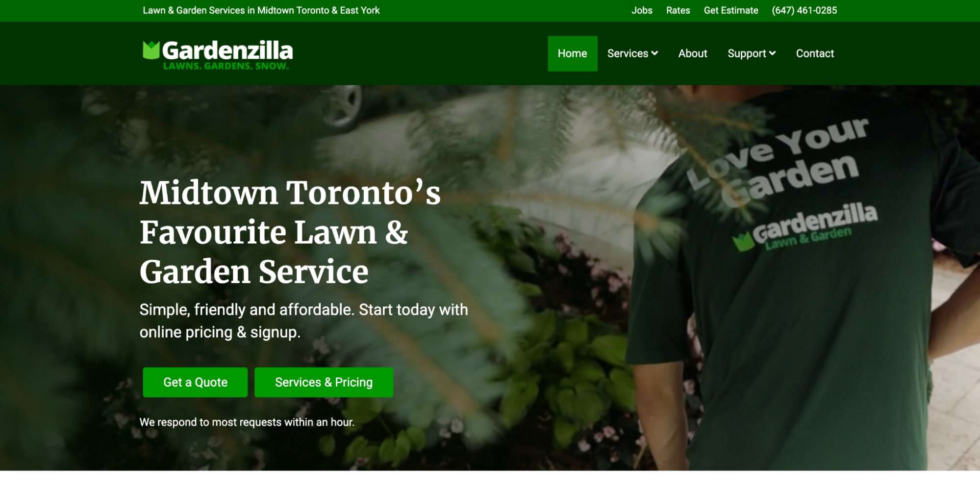Call the (647) 461-0285 phone link
980x495 pixels.
point(804,10)
